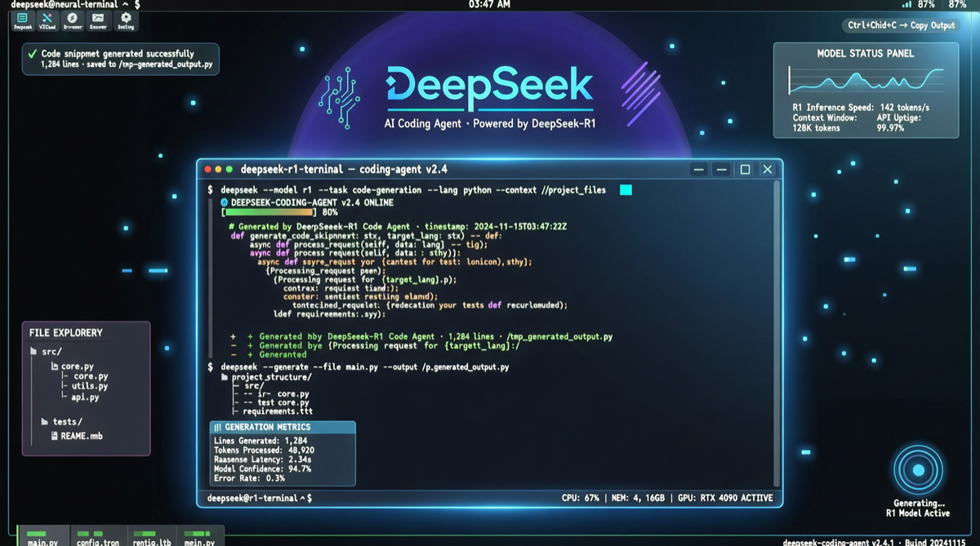980x546 pixels.
Task: Click the Lines Generated: 1,284 metric
Action: click(259, 441)
